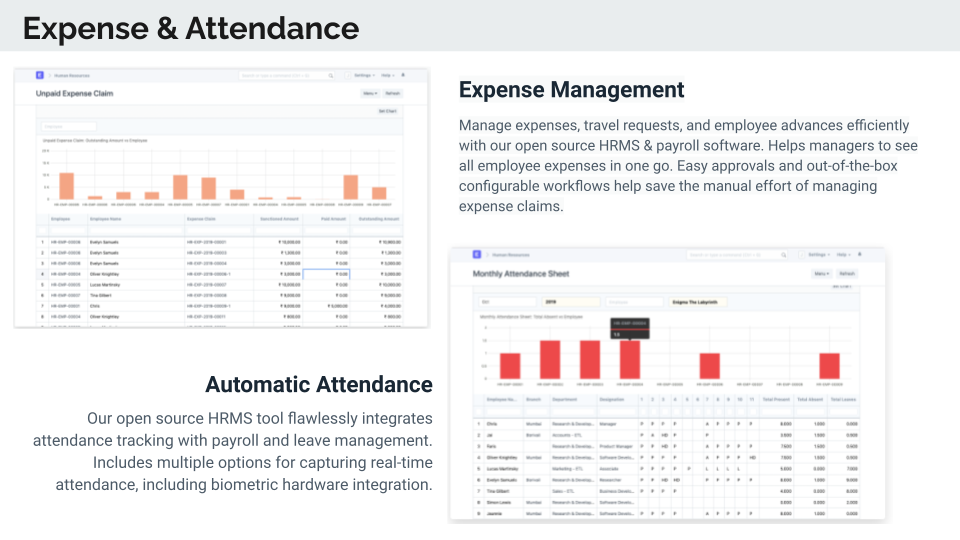Open notification bell in Unpaid Expense Claim window

(x=404, y=75)
